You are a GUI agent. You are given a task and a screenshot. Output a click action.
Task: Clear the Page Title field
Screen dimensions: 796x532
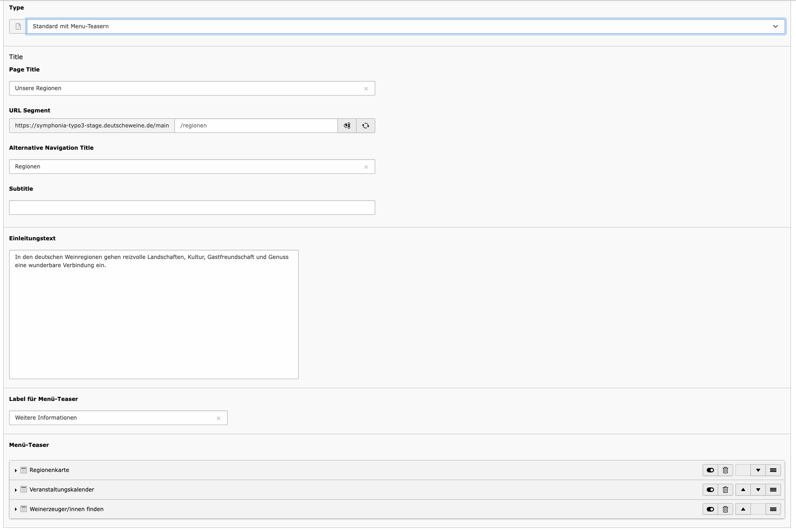pos(366,89)
